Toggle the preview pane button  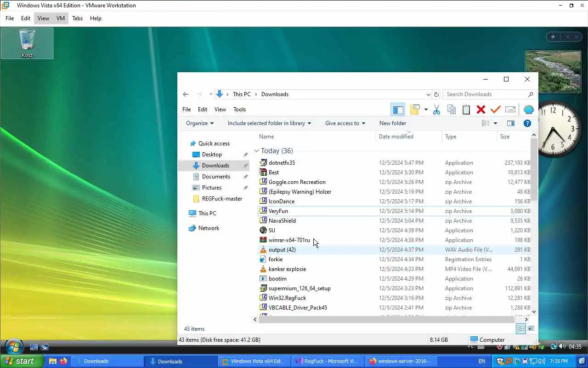[x=510, y=123]
